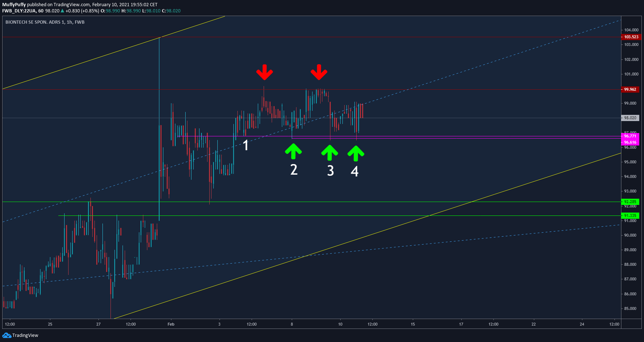The image size is (644, 342).
Task: Click the 10 date label on the time axis
Action: pyautogui.click(x=340, y=324)
